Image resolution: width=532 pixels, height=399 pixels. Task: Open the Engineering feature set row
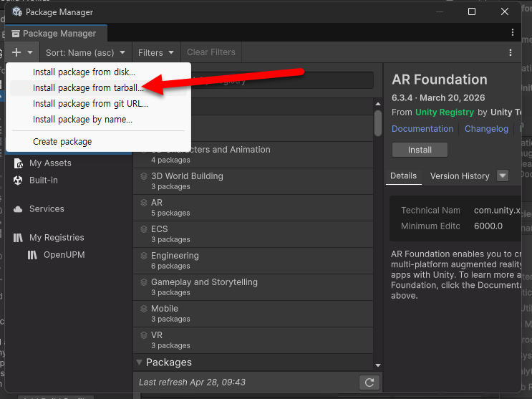click(253, 261)
